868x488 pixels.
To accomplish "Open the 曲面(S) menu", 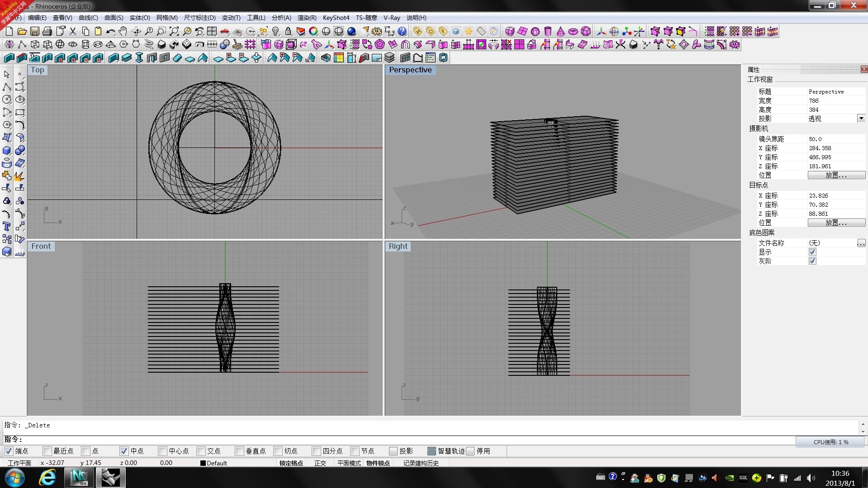I will [114, 18].
